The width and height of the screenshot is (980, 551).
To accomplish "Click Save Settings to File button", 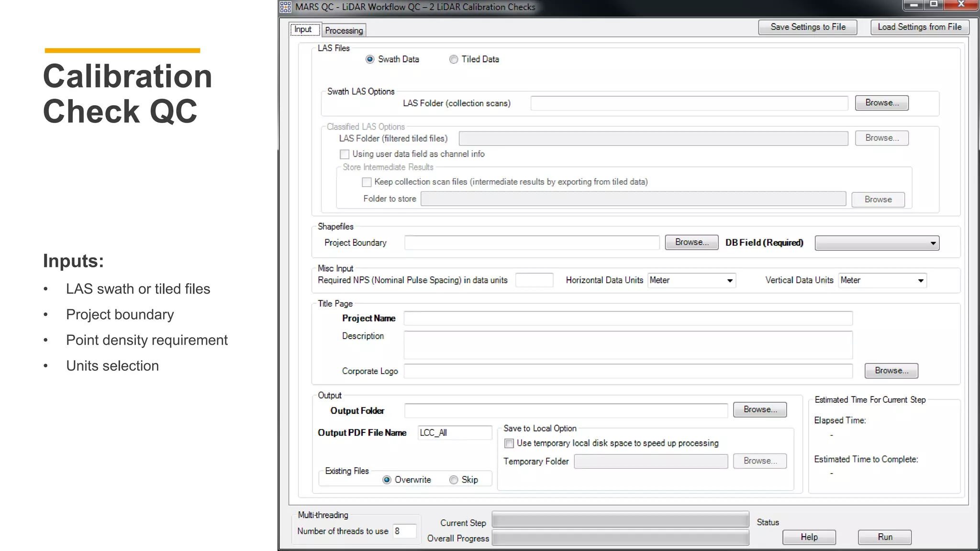I will pos(807,27).
